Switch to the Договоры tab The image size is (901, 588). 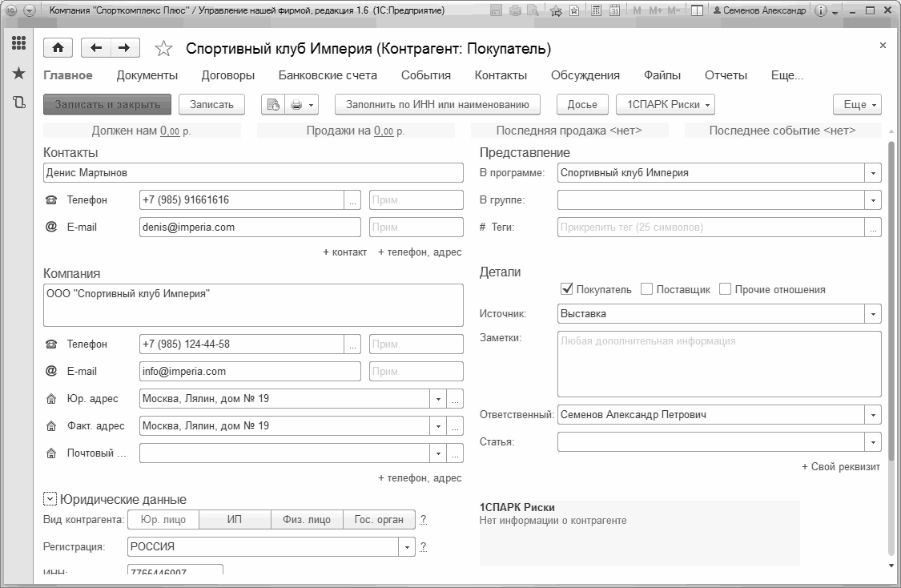tap(228, 75)
